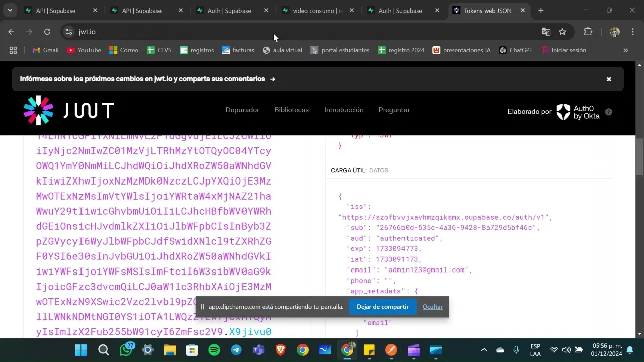Viewport: 644px width, 362px height.
Task: Open the Introducción menu item
Action: (x=344, y=110)
